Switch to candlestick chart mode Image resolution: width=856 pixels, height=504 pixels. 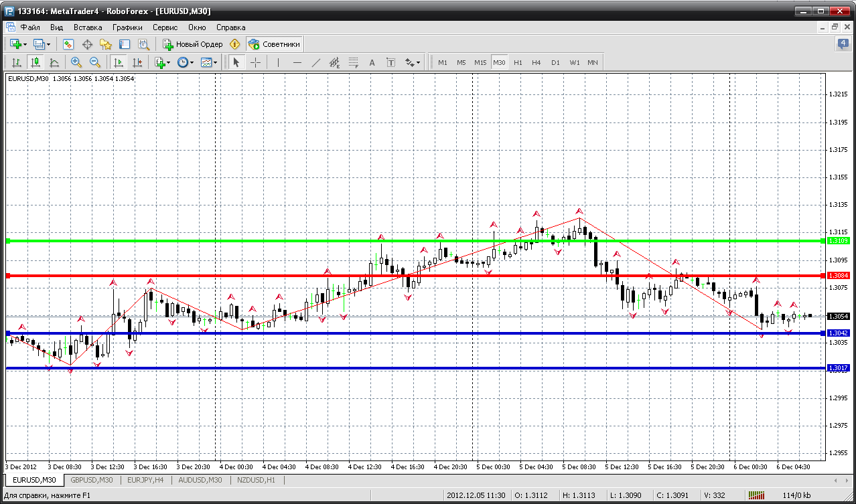tap(35, 62)
